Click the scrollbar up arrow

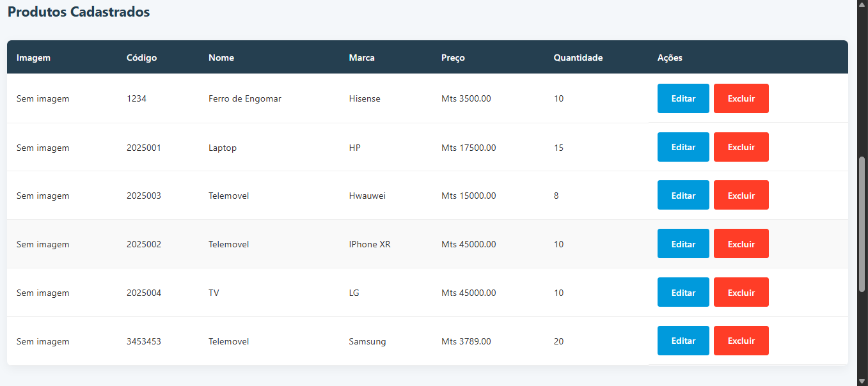pos(862,4)
